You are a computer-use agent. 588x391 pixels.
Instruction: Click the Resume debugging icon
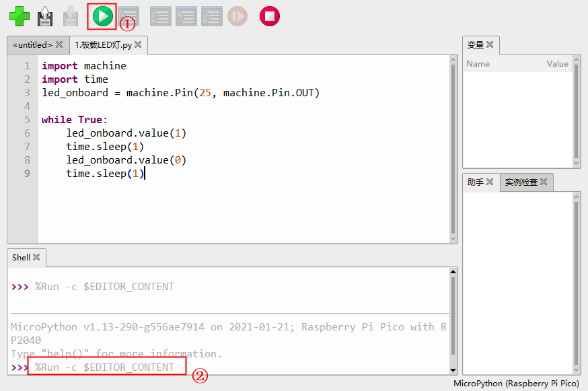[x=237, y=16]
